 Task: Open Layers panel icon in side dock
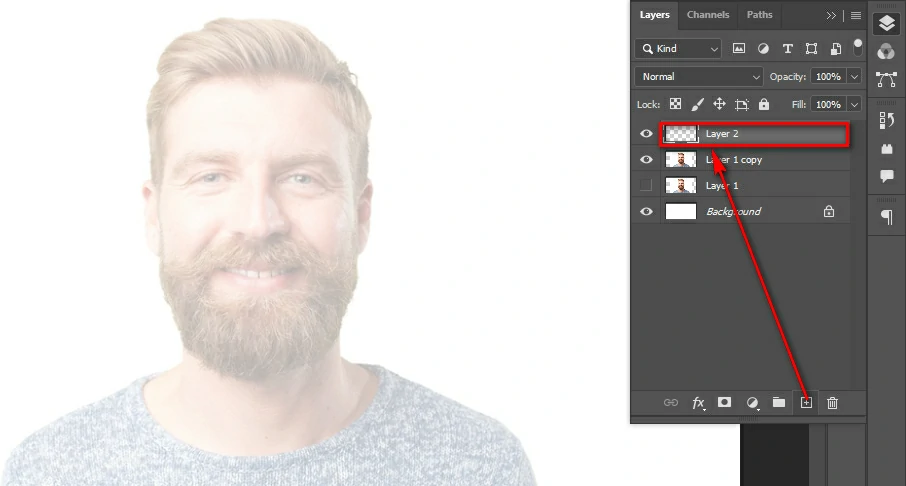886,24
